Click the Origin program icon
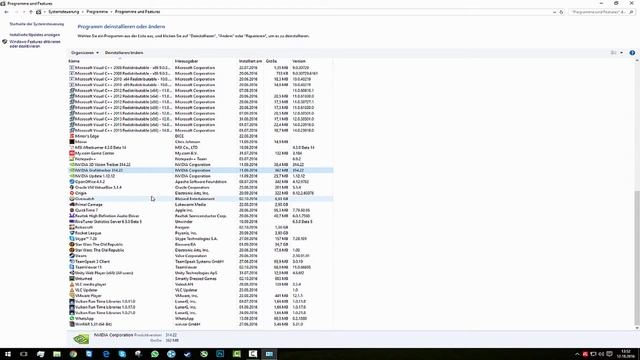Screen dimensions: 640x360 pyautogui.click(x=72, y=193)
